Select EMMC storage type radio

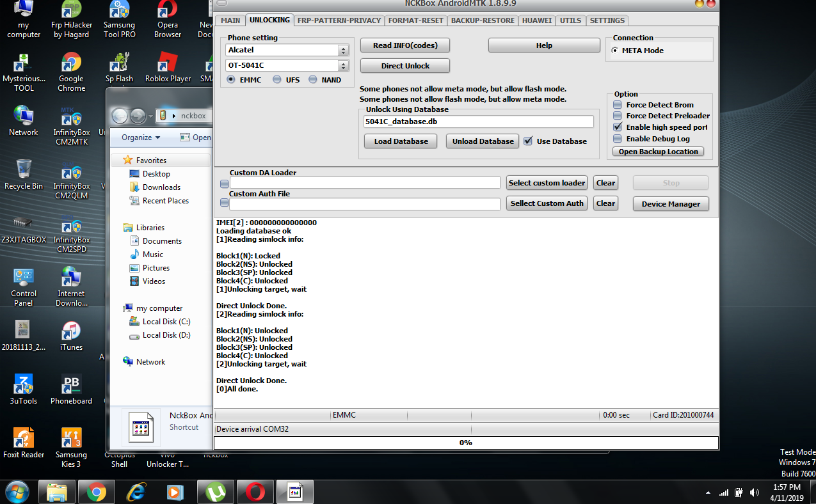point(232,80)
